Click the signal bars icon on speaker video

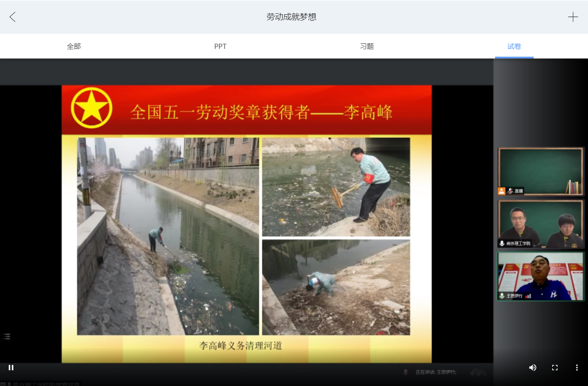(x=528, y=296)
